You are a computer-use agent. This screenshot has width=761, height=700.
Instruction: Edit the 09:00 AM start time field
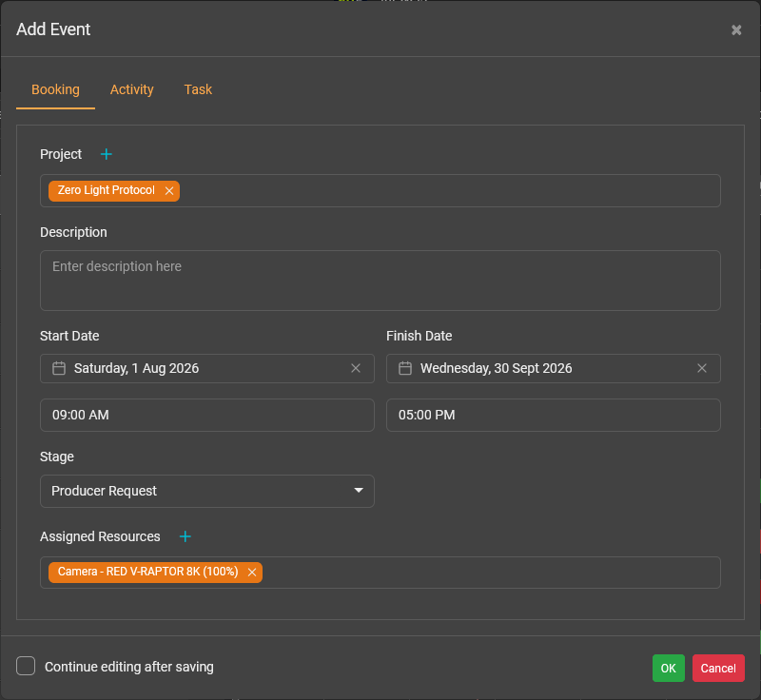[x=207, y=416]
